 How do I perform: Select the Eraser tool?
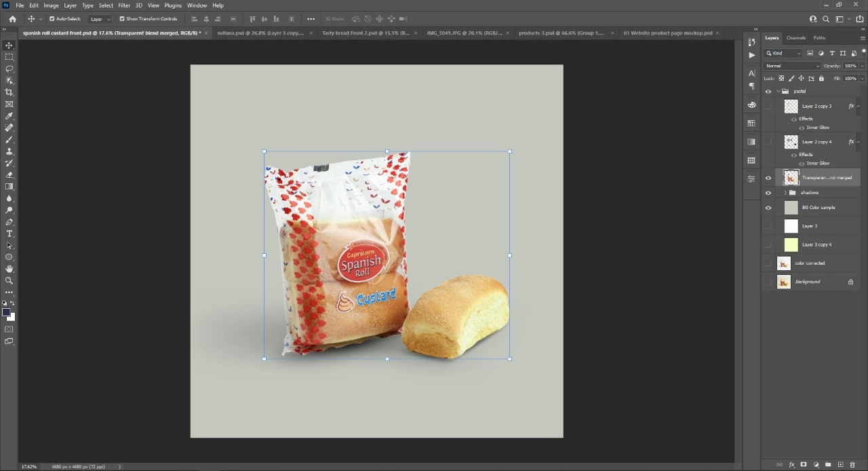(x=9, y=174)
